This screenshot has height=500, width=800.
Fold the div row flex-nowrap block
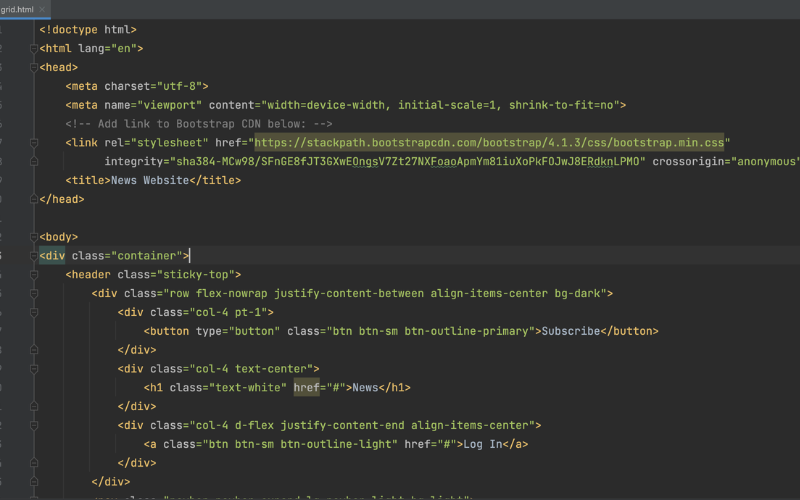pos(34,294)
